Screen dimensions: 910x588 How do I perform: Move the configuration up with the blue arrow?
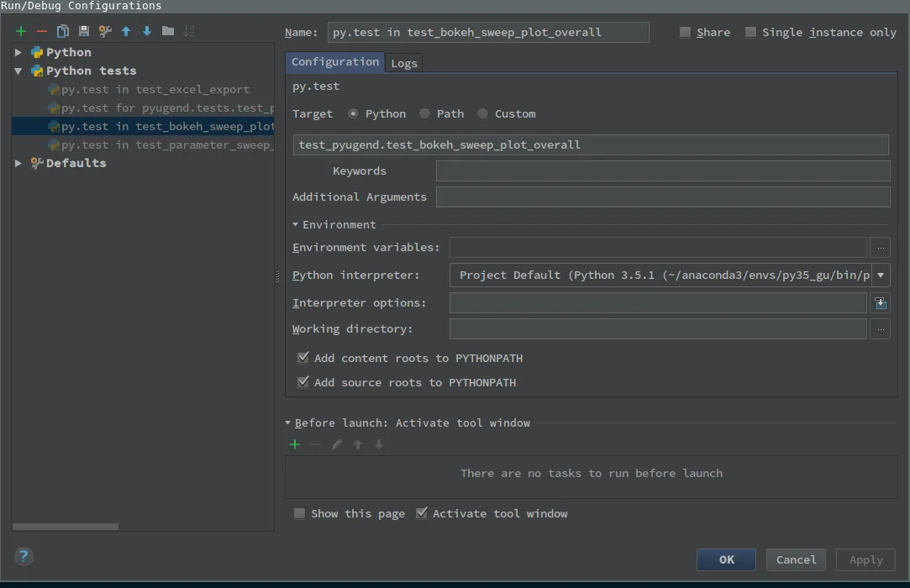pyautogui.click(x=126, y=31)
